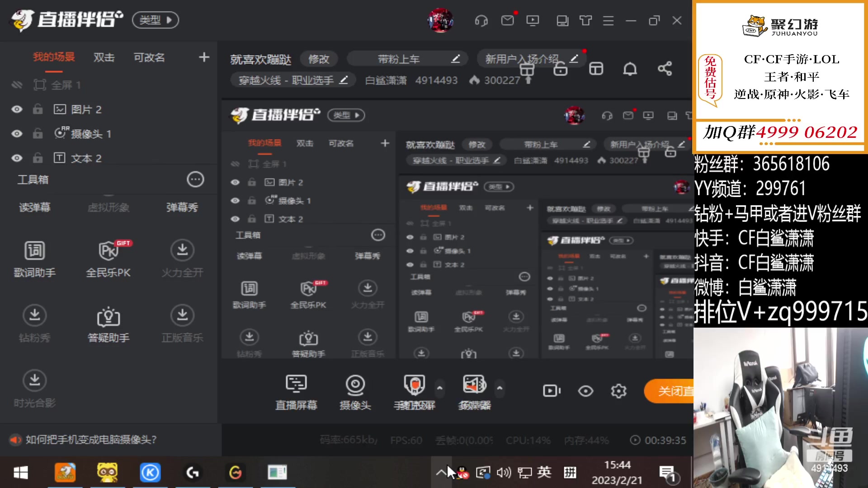
Task: Open the 读弹幕 tool
Action: click(x=35, y=207)
